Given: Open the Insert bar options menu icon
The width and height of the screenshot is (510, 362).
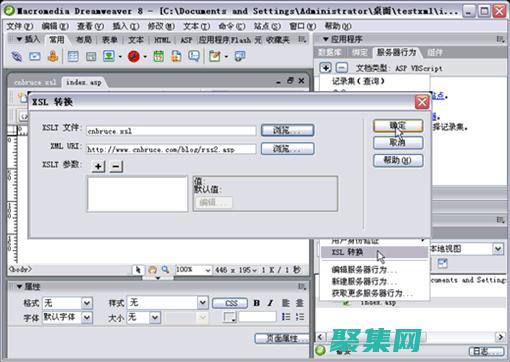Looking at the screenshot, I should (x=302, y=39).
